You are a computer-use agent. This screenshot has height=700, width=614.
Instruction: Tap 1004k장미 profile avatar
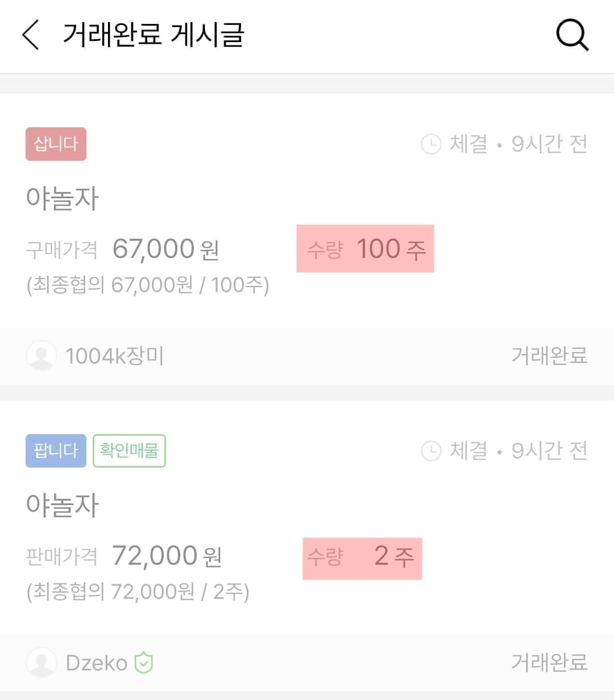click(x=42, y=356)
